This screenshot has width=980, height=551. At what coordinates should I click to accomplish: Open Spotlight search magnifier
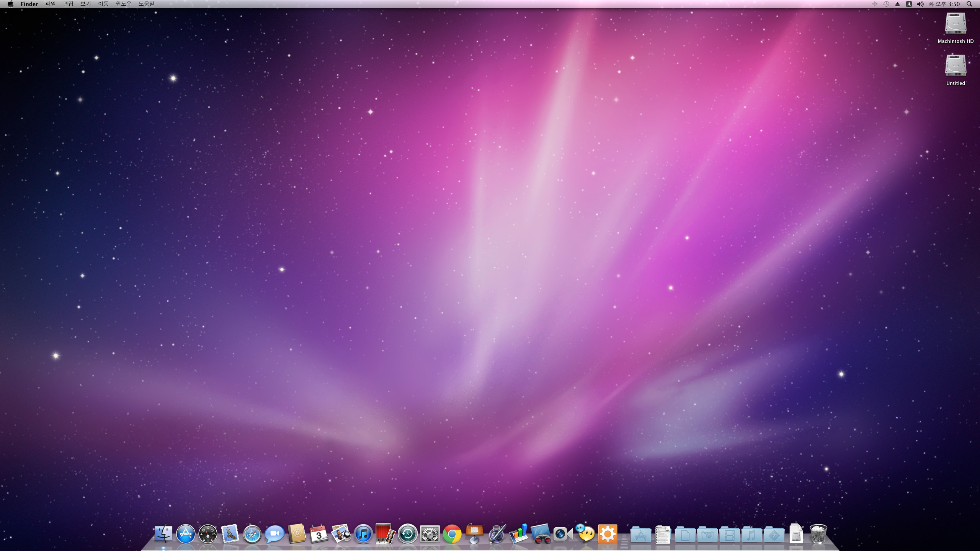pos(969,4)
